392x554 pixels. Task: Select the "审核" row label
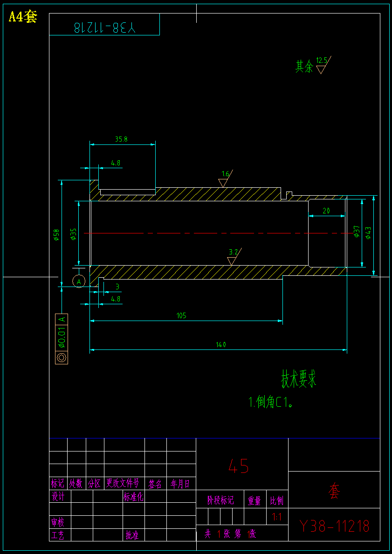58,522
